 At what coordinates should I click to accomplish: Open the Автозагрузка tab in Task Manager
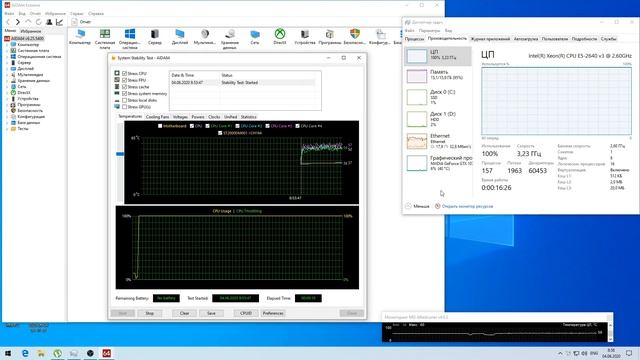click(526, 39)
